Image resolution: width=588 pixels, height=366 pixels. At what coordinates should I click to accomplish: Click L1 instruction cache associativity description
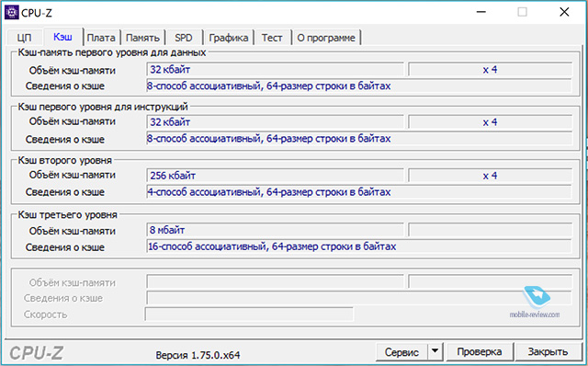click(x=359, y=139)
